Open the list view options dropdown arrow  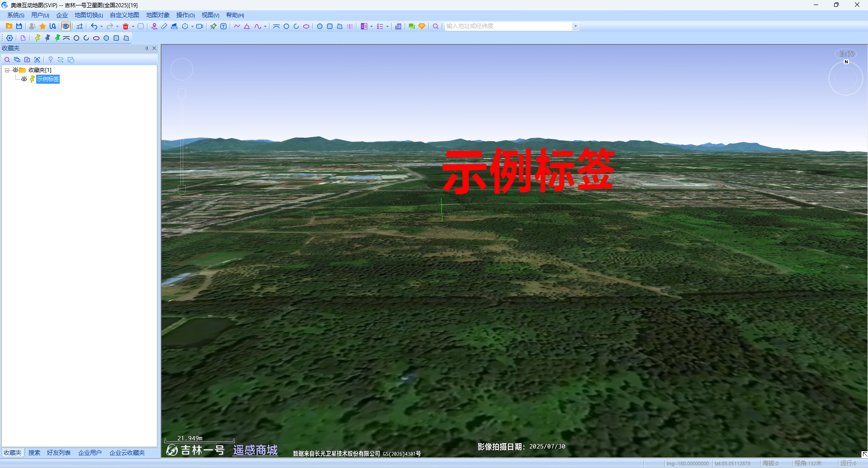tap(387, 26)
